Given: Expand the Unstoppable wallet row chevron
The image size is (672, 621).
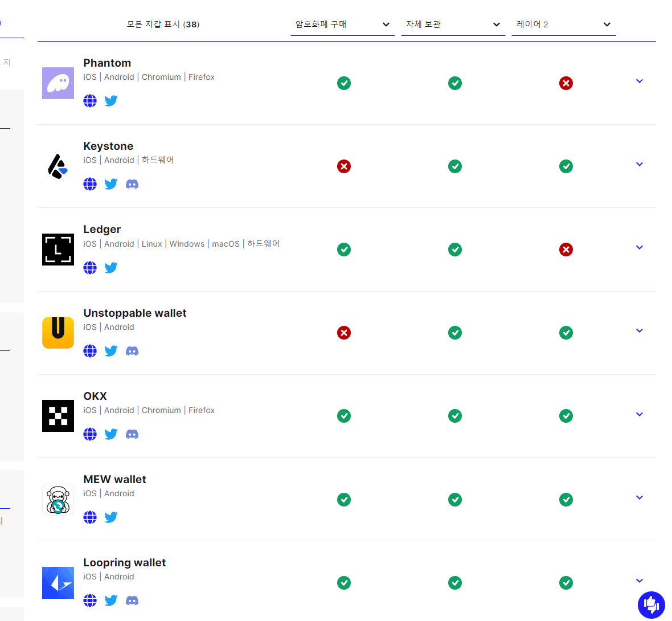Looking at the screenshot, I should (640, 330).
